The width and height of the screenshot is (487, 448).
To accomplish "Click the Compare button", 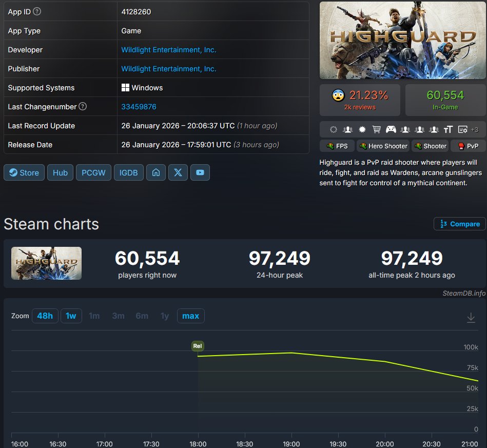I will [460, 224].
